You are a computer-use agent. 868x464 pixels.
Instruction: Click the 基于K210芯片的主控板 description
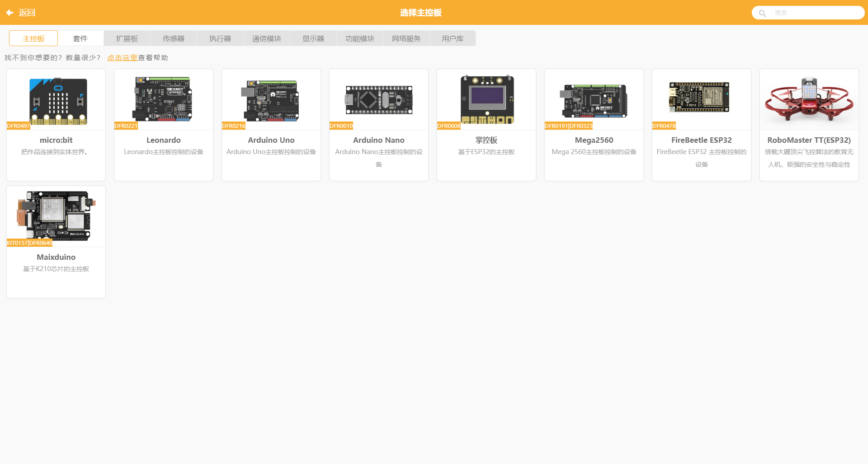pos(56,269)
